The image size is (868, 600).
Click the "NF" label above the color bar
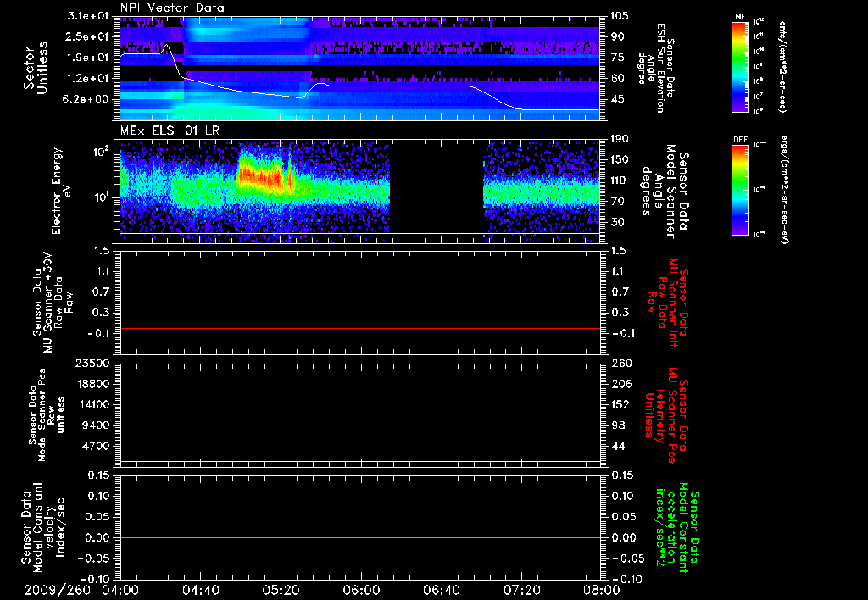[x=740, y=17]
